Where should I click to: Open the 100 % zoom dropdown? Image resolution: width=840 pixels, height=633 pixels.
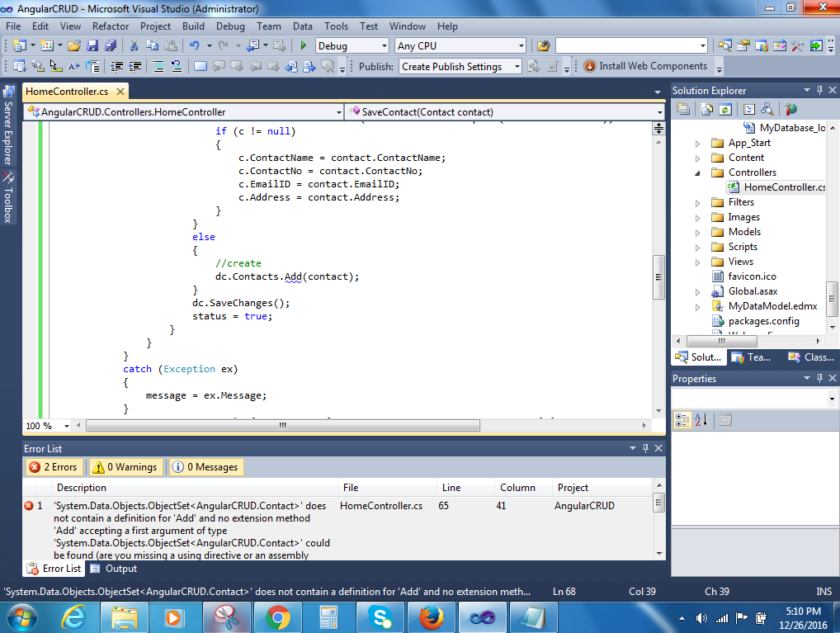(67, 426)
